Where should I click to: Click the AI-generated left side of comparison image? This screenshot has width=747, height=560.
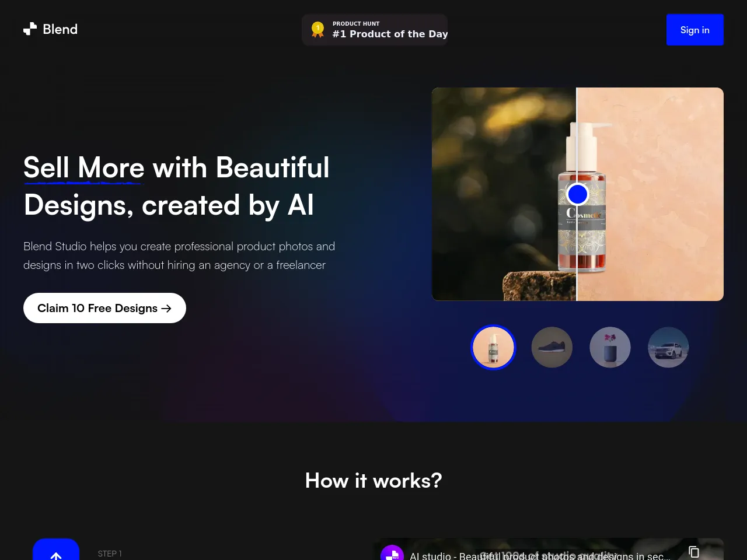click(504, 194)
